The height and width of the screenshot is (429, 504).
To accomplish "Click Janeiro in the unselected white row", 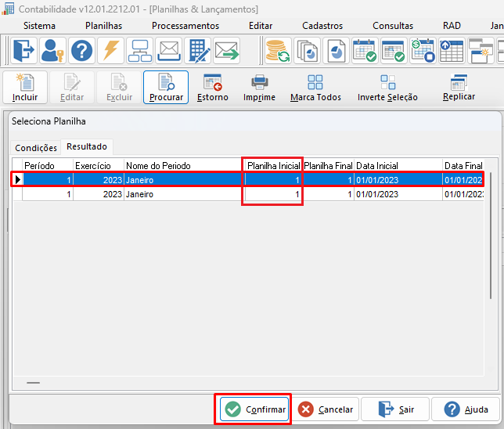I will (140, 194).
